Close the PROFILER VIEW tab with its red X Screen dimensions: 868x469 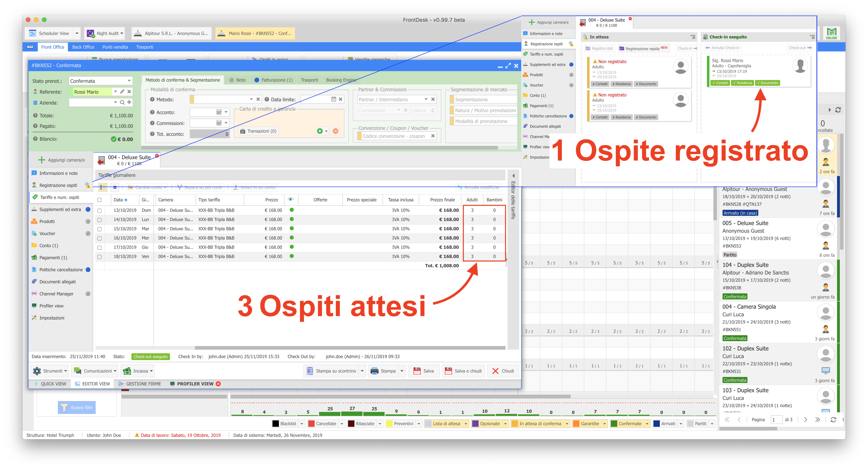pyautogui.click(x=218, y=384)
